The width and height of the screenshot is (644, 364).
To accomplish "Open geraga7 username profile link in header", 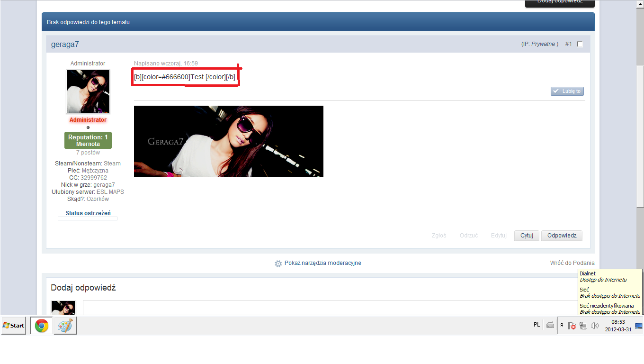I will pyautogui.click(x=65, y=45).
